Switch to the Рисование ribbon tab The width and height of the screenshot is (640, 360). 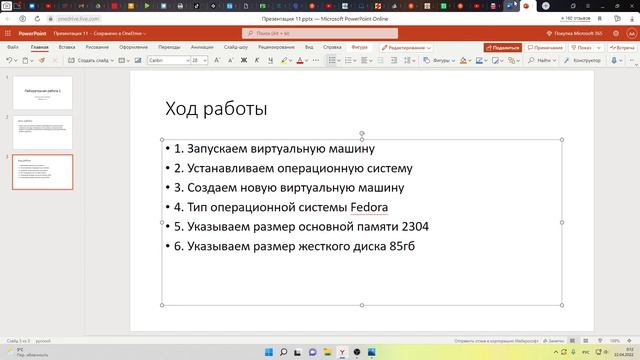click(97, 47)
